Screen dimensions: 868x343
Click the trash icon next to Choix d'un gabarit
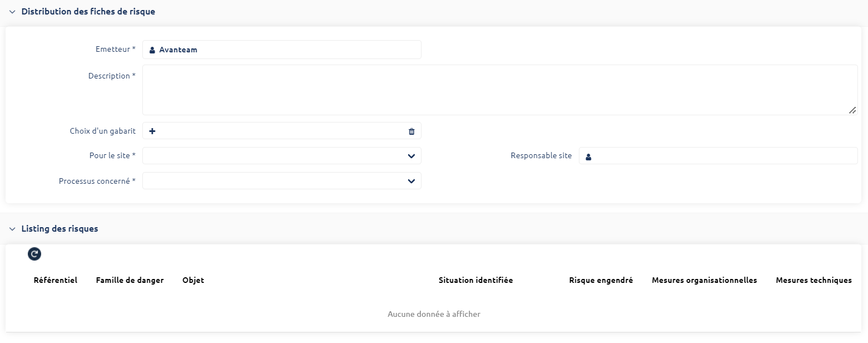pos(411,131)
